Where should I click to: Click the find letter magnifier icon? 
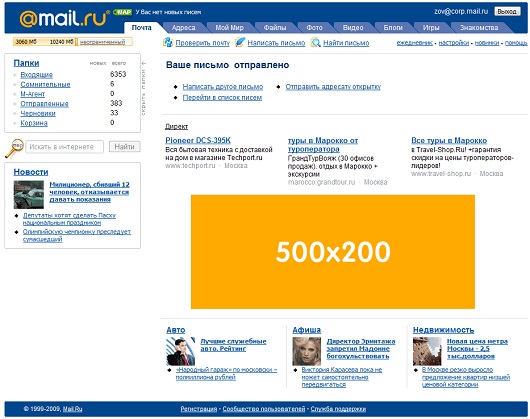click(315, 43)
